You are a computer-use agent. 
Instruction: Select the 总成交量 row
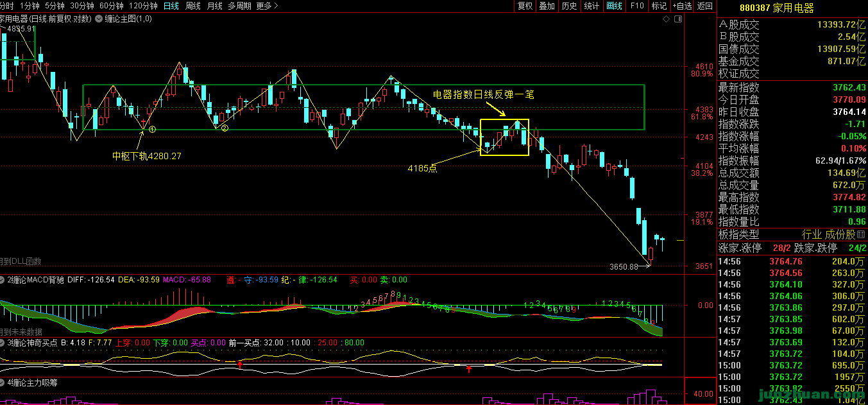coord(792,185)
